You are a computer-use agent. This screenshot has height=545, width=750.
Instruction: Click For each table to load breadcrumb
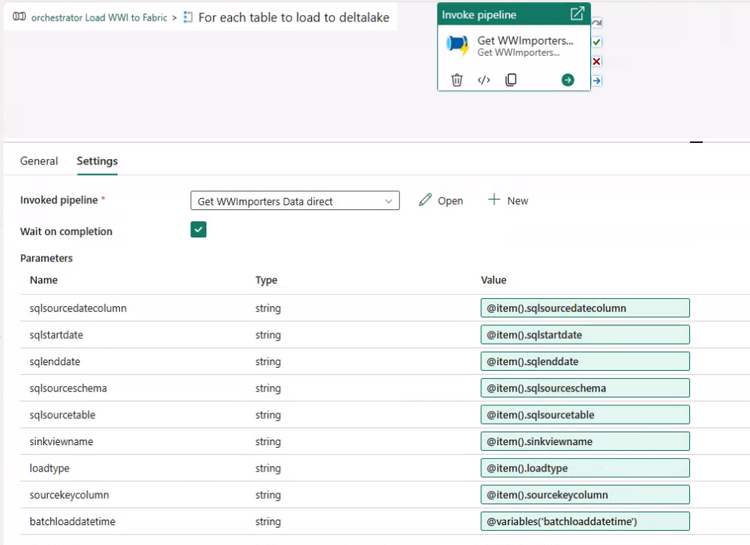[x=294, y=18]
